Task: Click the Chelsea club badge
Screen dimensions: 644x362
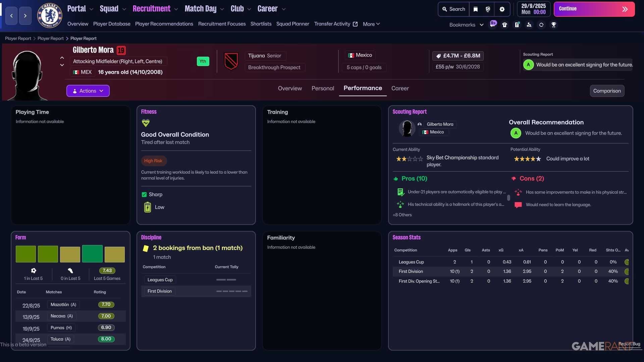Action: pos(50,15)
